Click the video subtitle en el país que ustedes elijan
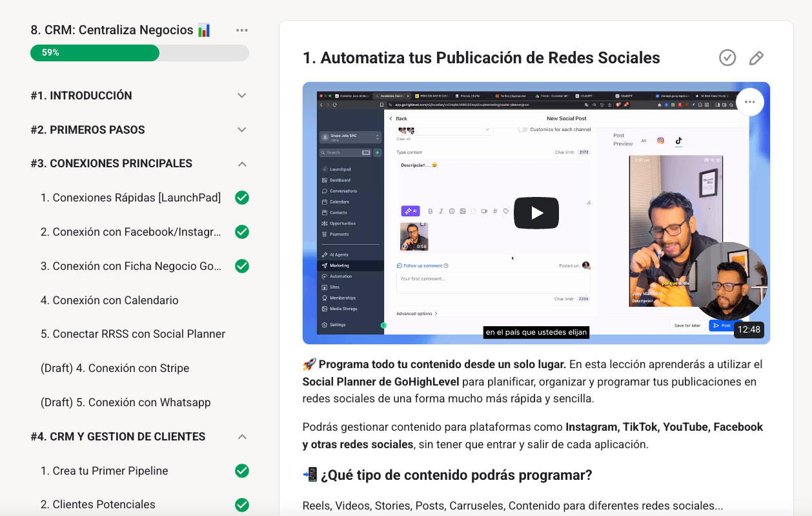 tap(536, 332)
